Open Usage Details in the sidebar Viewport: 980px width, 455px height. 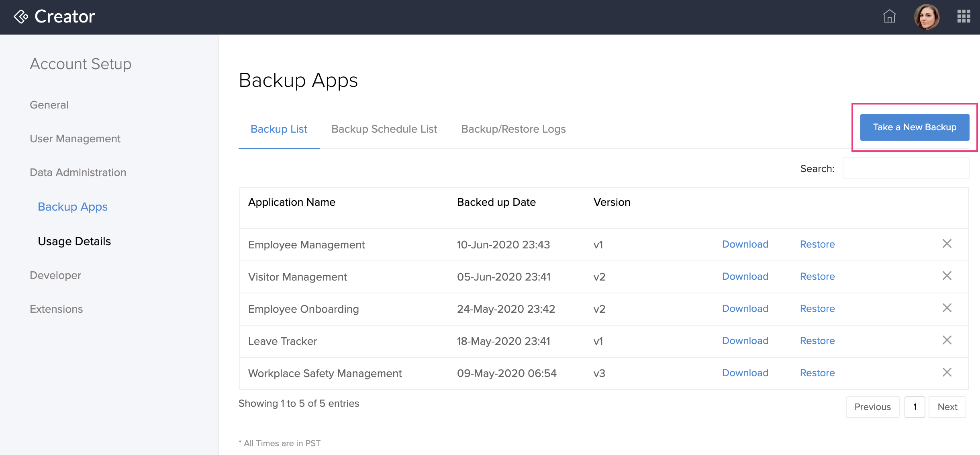coord(74,241)
